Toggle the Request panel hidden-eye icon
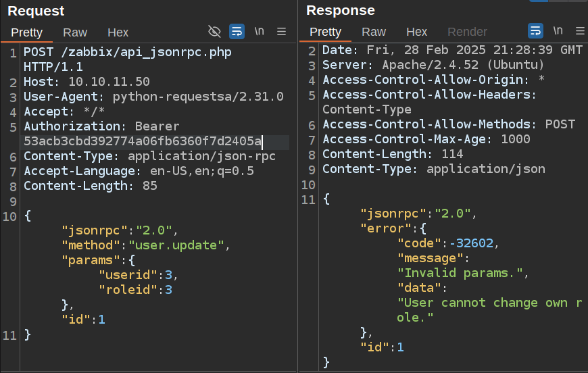The image size is (588, 373). [214, 31]
